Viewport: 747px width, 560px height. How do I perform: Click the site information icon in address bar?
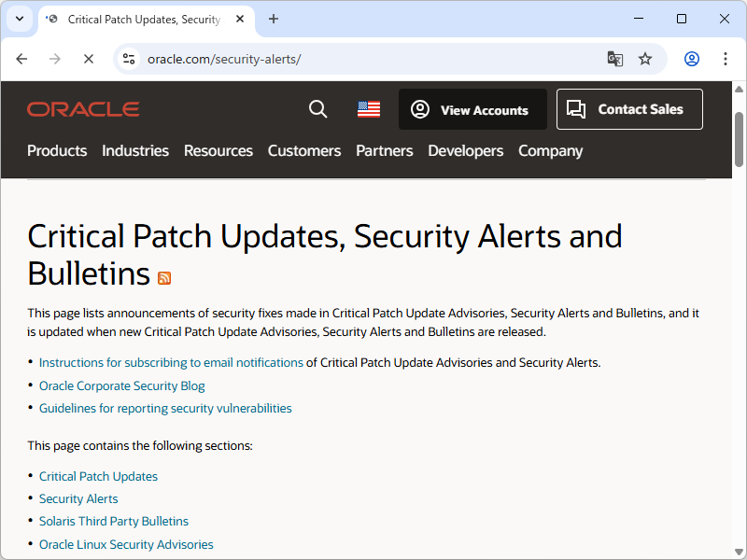127,58
